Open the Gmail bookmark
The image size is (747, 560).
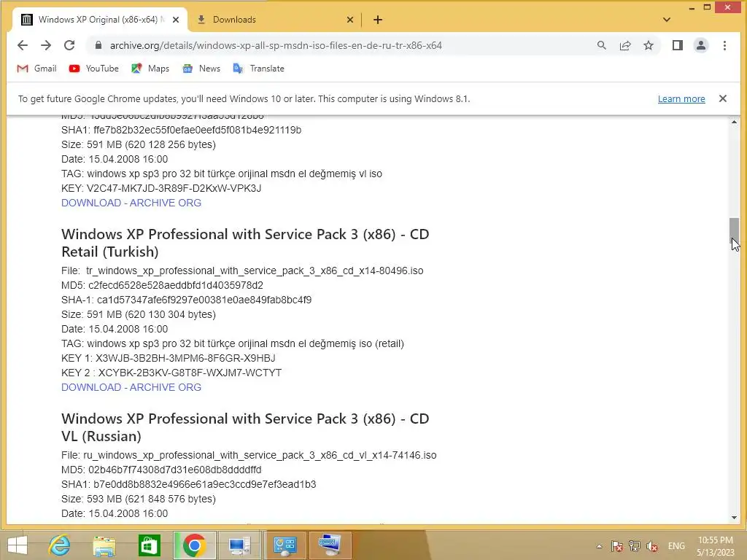click(36, 68)
